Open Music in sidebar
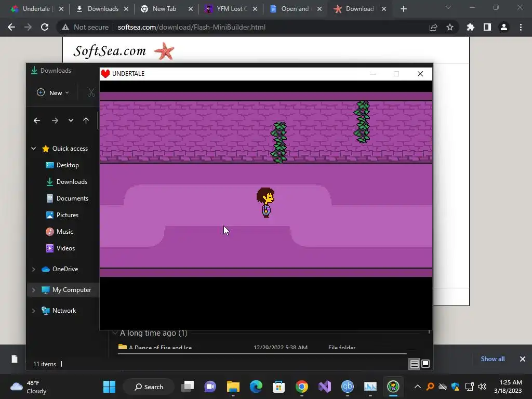This screenshot has width=532, height=399. [x=64, y=231]
